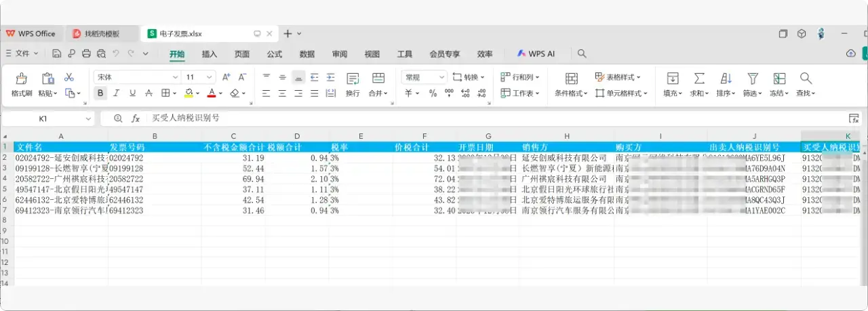Click the Decrease Indent icon
Screen dimensions: 868x311
pos(315,77)
